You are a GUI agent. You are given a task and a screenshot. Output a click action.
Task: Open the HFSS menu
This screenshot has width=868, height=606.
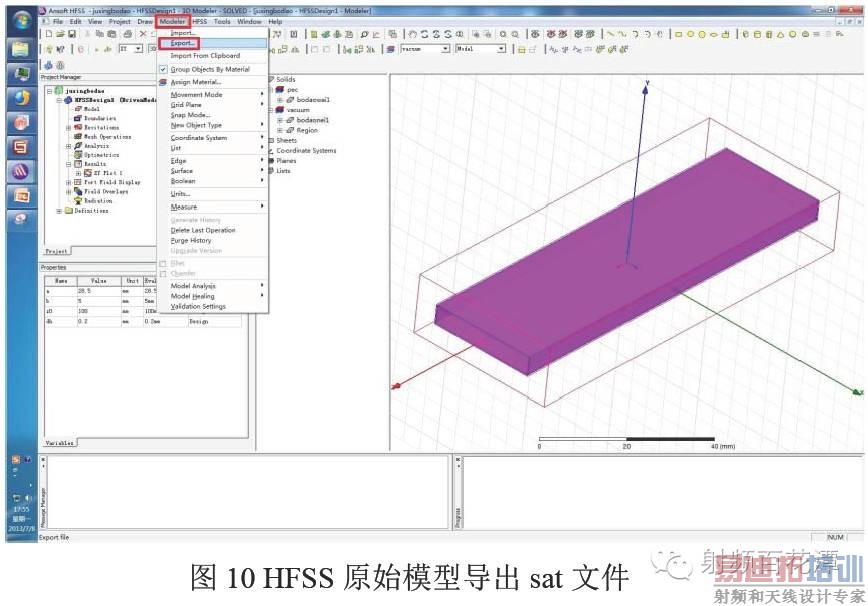tap(199, 22)
